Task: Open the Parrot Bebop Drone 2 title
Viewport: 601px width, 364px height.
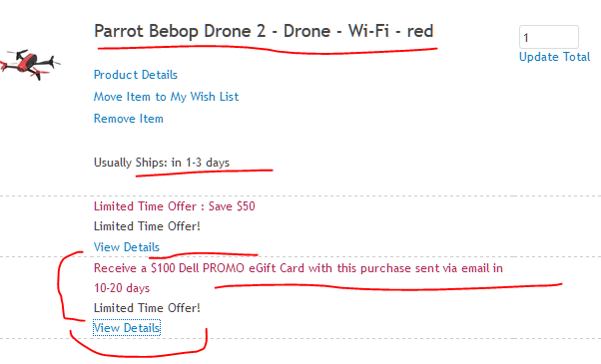Action: (264, 31)
